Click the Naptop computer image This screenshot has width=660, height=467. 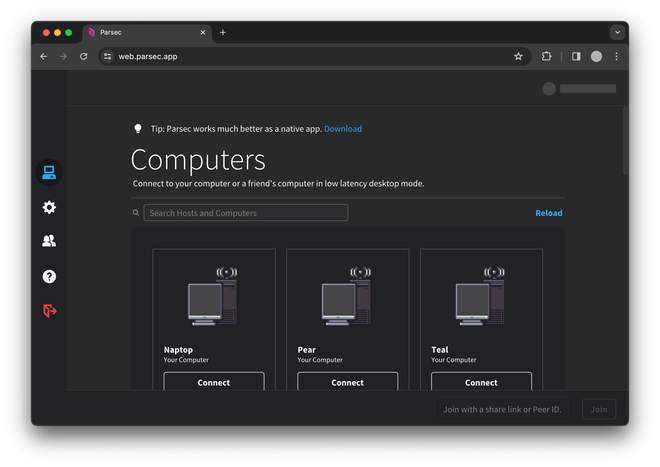coord(213,296)
